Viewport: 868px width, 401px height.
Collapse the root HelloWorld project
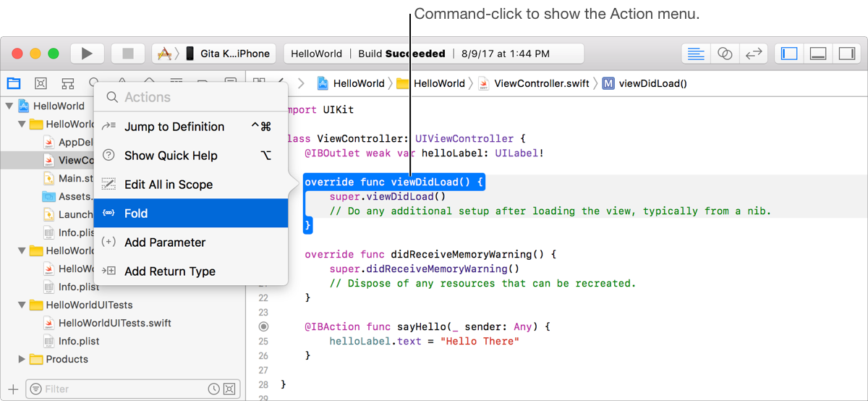(x=9, y=106)
